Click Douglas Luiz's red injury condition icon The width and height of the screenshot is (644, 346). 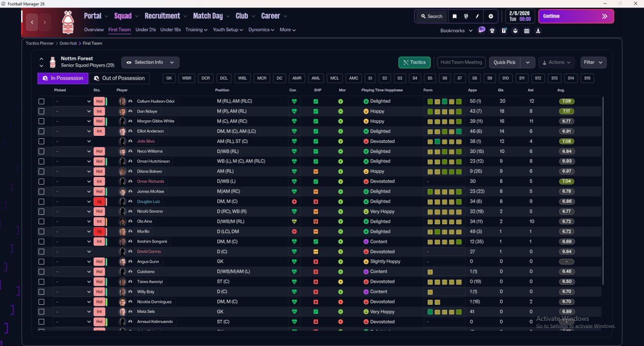point(294,201)
